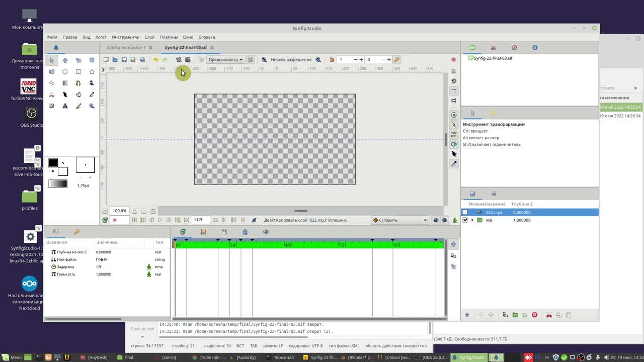This screenshot has width=644, height=362.
Task: Select the Spline tool
Action: pos(78,83)
